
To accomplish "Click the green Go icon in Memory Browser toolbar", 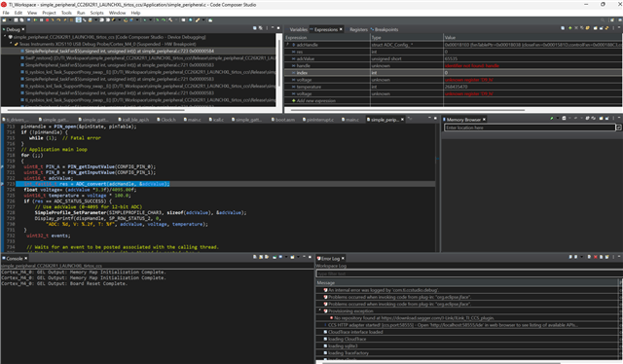I will [552, 118].
